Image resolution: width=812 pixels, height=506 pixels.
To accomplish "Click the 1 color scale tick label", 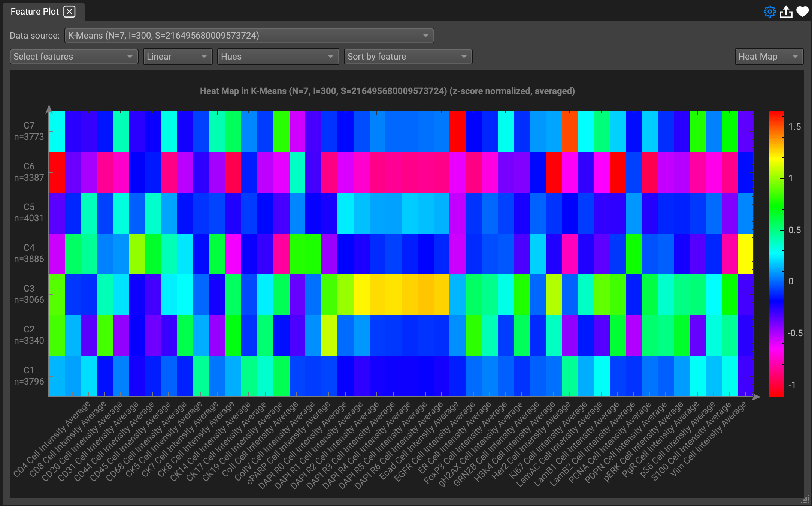I will (791, 178).
